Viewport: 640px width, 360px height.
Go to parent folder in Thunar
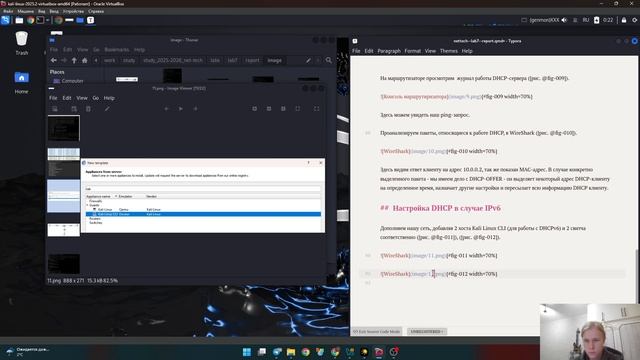click(74, 60)
